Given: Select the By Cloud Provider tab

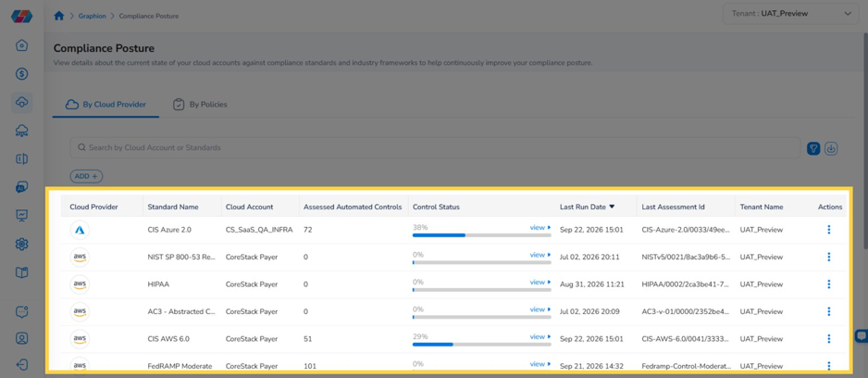Looking at the screenshot, I should point(105,104).
